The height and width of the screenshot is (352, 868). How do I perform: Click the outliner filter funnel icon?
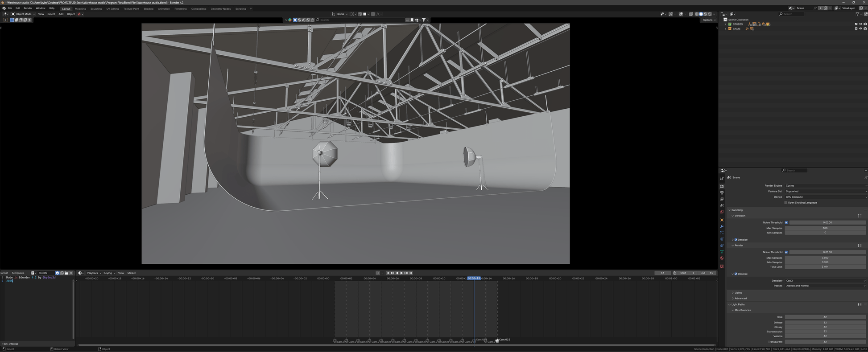[x=857, y=14]
